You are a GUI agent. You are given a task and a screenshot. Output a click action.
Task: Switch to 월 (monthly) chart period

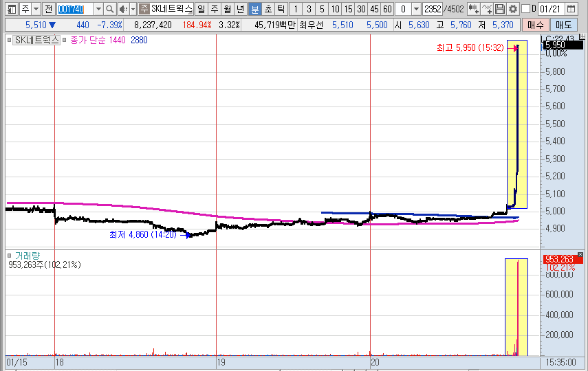click(227, 9)
